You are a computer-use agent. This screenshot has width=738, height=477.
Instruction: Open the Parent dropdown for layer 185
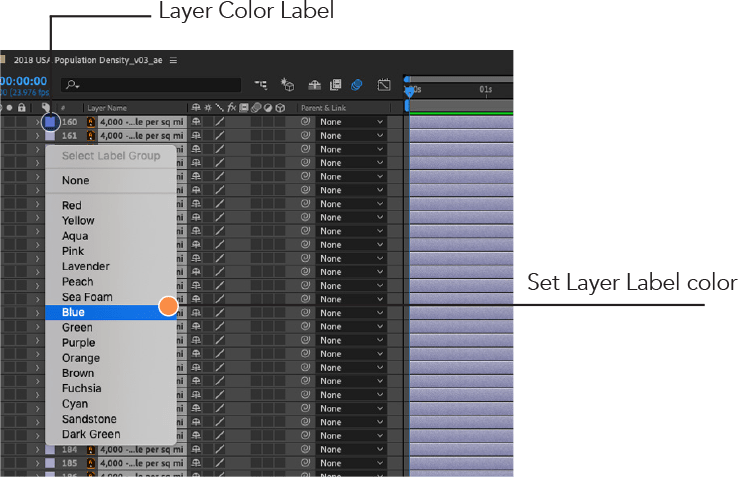(352, 463)
